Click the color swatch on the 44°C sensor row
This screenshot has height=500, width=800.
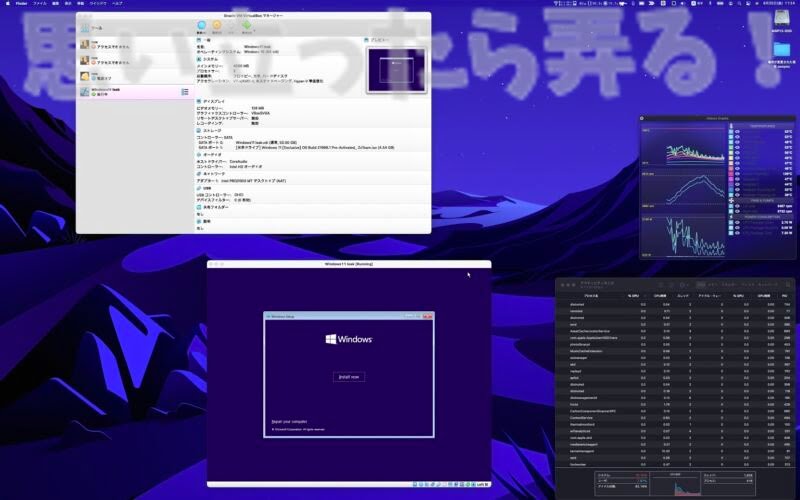click(x=731, y=184)
